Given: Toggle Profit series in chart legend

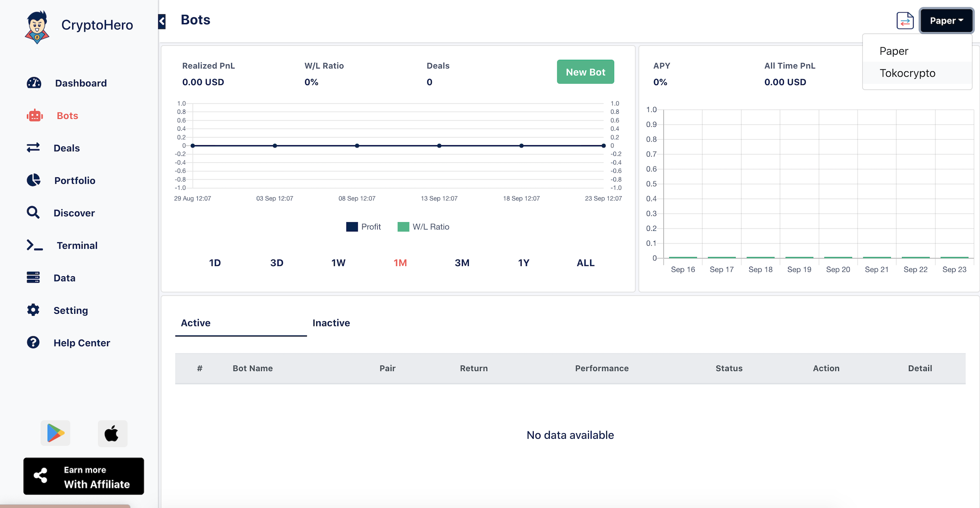Looking at the screenshot, I should coord(364,227).
